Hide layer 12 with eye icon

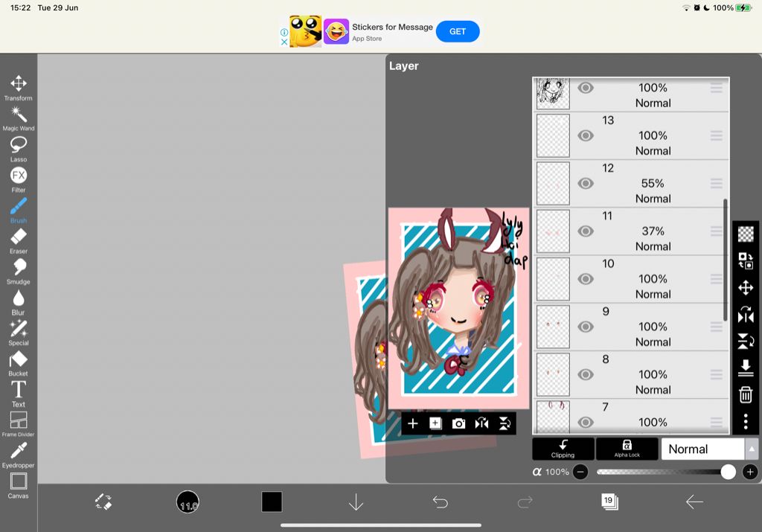[x=585, y=183]
